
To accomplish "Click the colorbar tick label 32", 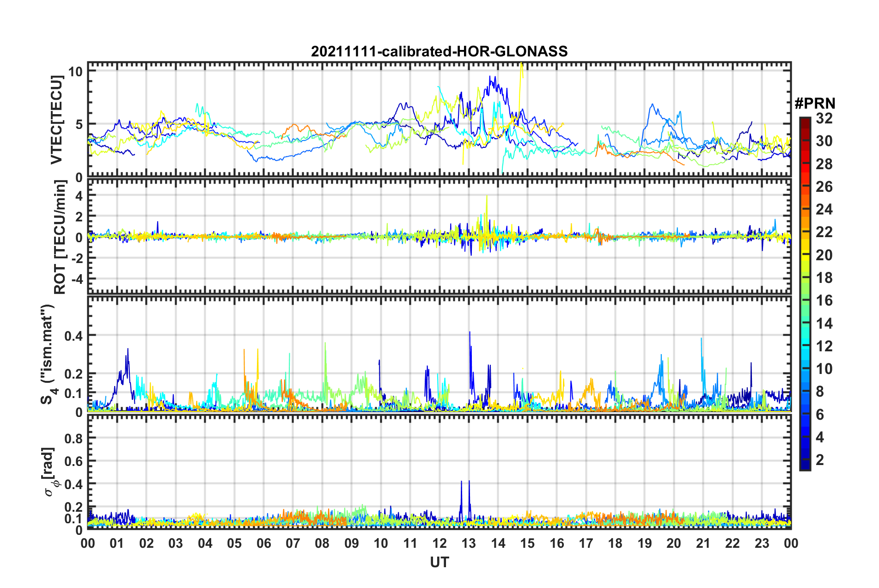I will 824,118.
